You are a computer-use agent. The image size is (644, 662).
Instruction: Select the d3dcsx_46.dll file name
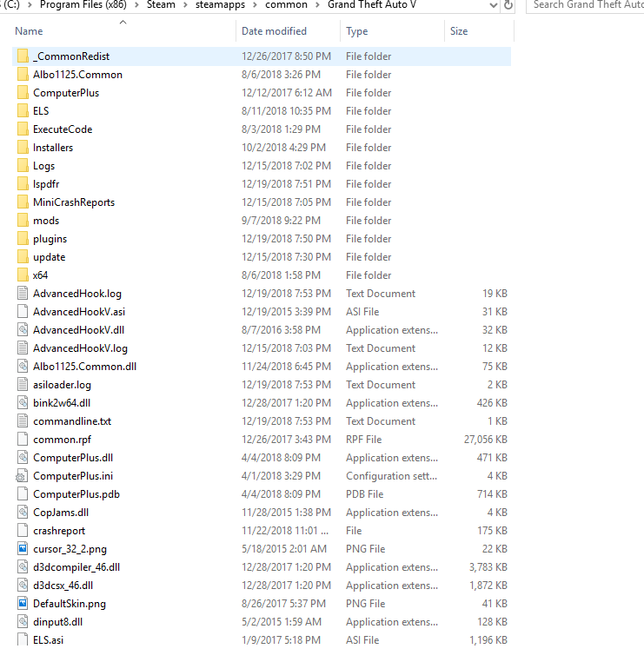(63, 586)
